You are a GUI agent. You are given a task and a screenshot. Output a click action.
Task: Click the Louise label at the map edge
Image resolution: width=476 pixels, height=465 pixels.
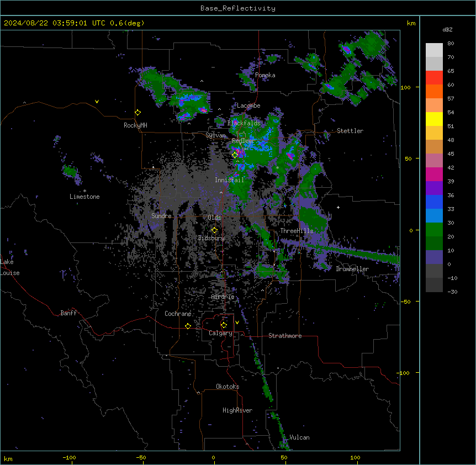[x=10, y=273]
